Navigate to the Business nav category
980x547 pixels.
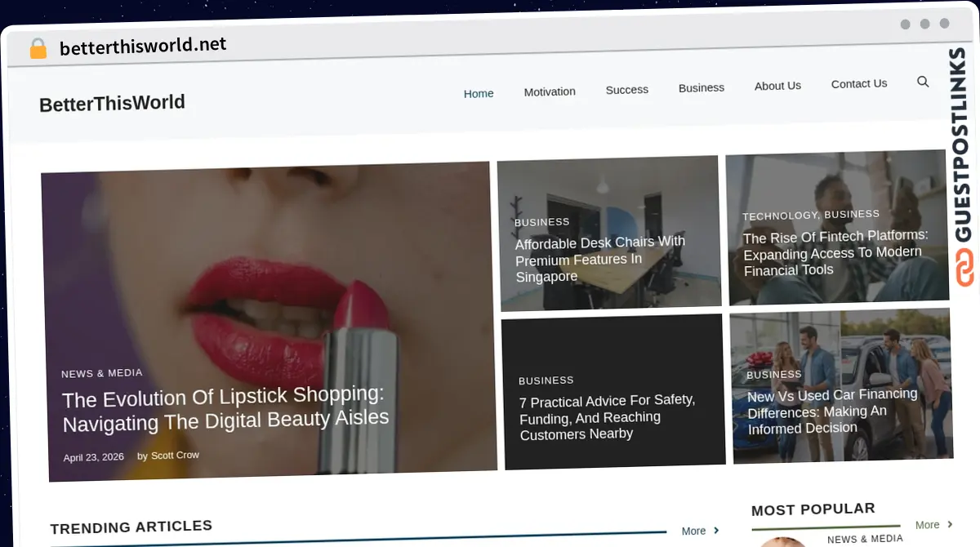click(701, 87)
